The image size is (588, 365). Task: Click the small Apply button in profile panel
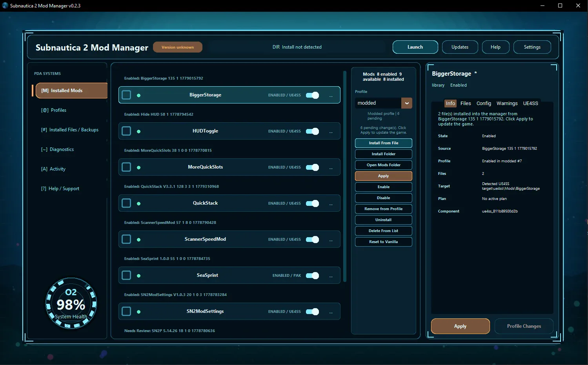pyautogui.click(x=384, y=176)
